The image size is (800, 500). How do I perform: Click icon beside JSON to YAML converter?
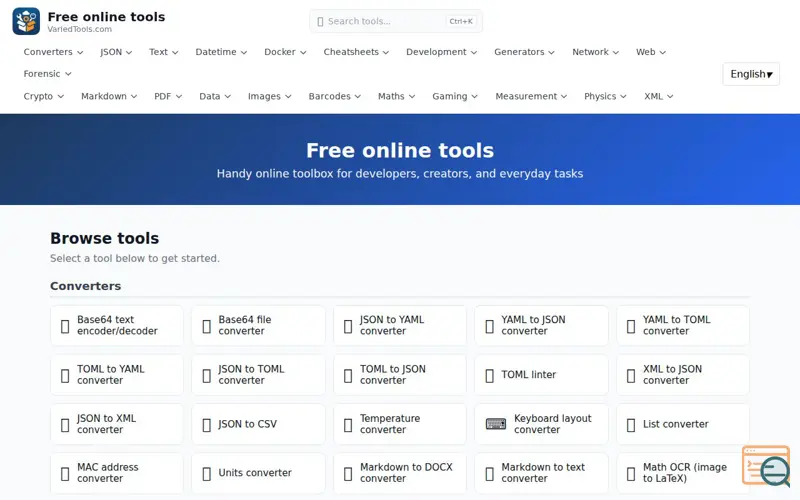pos(348,326)
